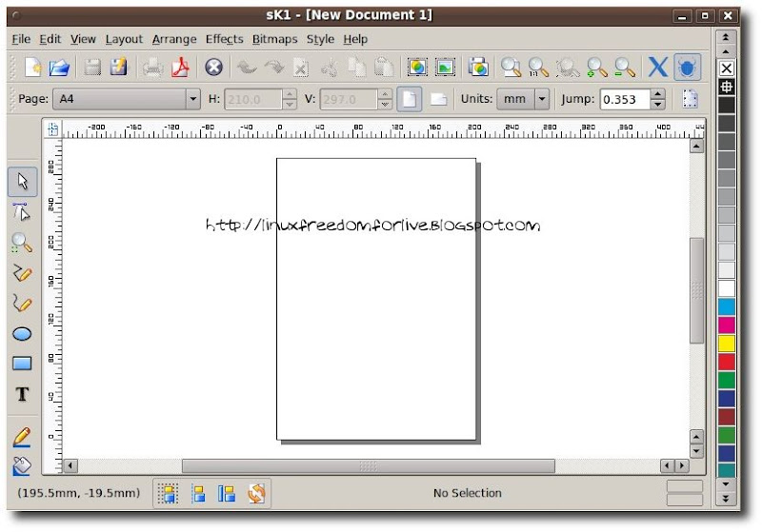Click the No Selection status text
762x532 pixels.
point(467,493)
